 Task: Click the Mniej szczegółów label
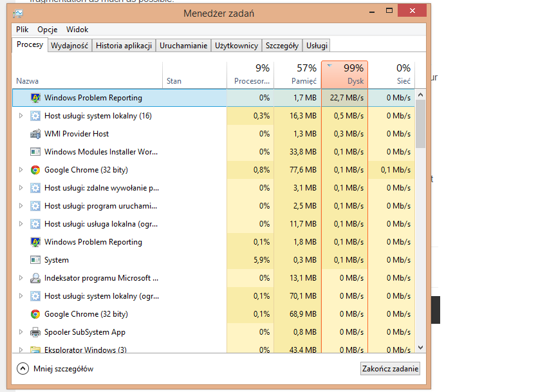click(x=64, y=369)
